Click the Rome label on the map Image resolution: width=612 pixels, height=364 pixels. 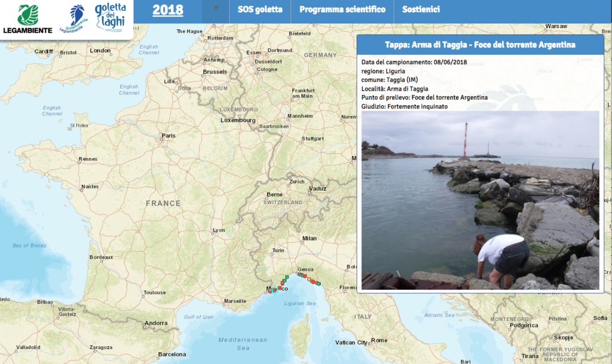(x=380, y=340)
